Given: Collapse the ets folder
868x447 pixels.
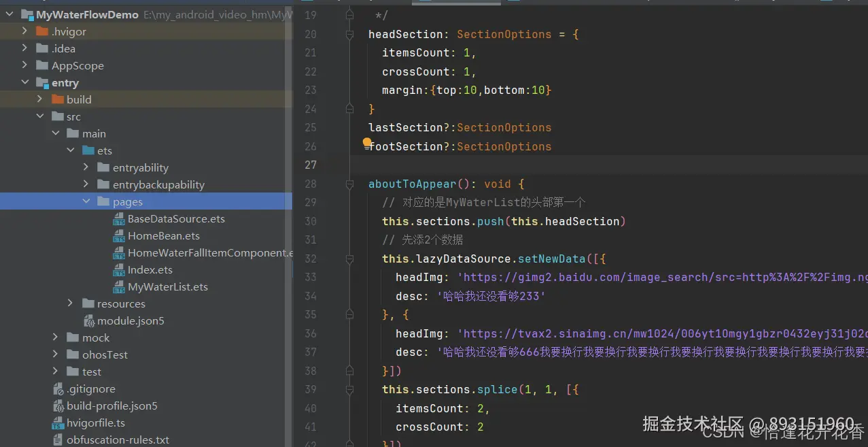Looking at the screenshot, I should pyautogui.click(x=71, y=150).
